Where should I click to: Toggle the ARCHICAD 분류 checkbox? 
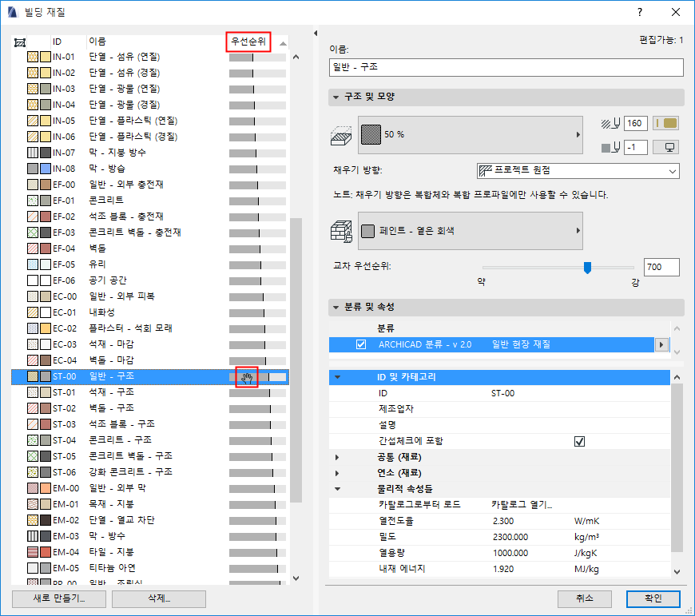tap(361, 344)
